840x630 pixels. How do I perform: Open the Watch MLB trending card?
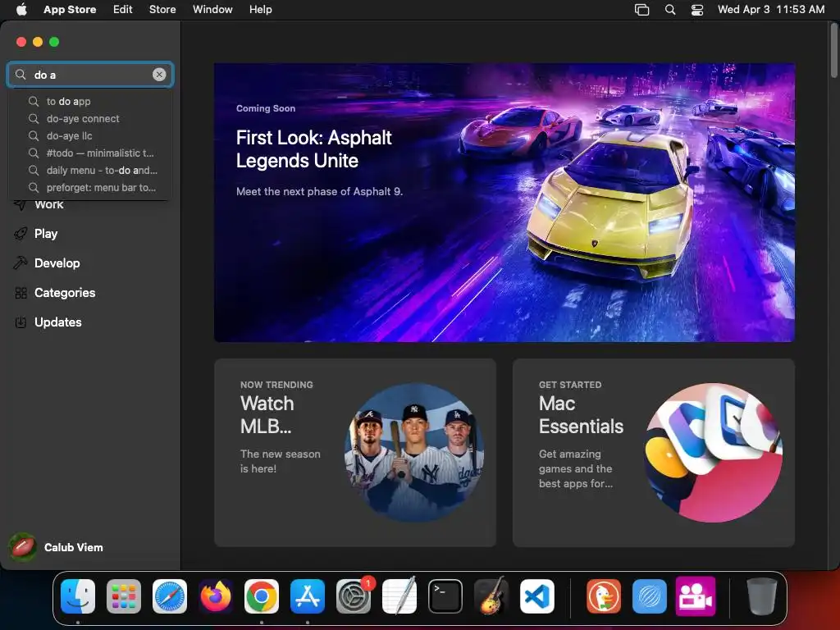click(355, 453)
